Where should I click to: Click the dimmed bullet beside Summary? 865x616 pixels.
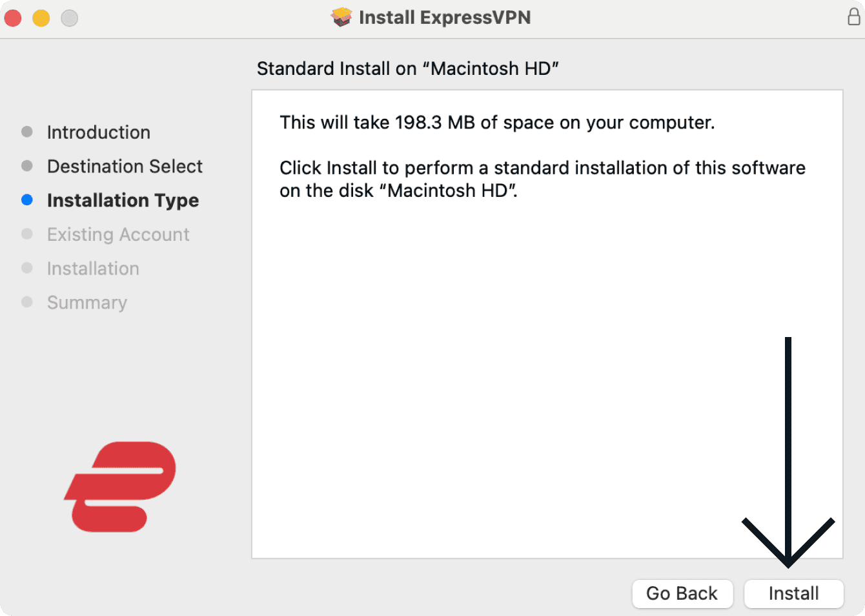(x=27, y=302)
